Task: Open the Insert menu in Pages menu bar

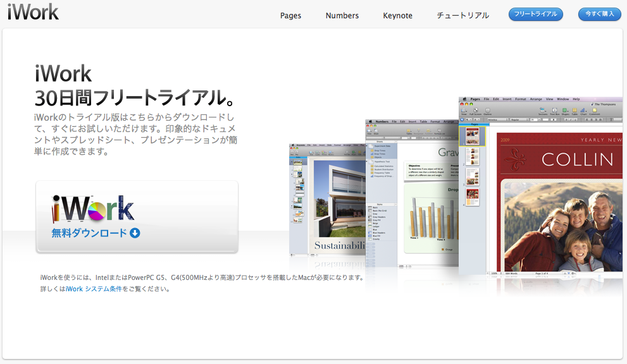Action: click(507, 99)
